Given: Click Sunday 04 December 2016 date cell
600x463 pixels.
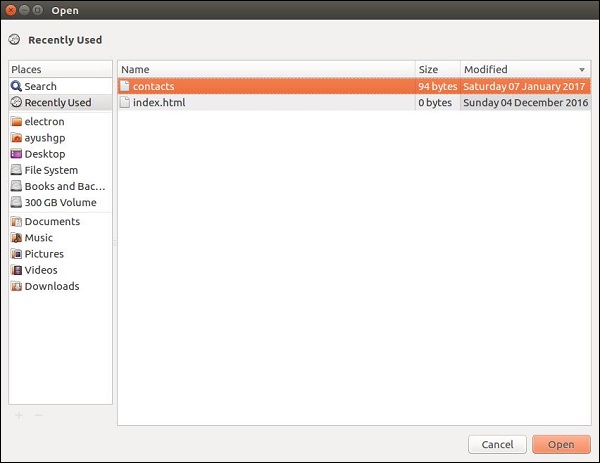Looking at the screenshot, I should [x=525, y=103].
